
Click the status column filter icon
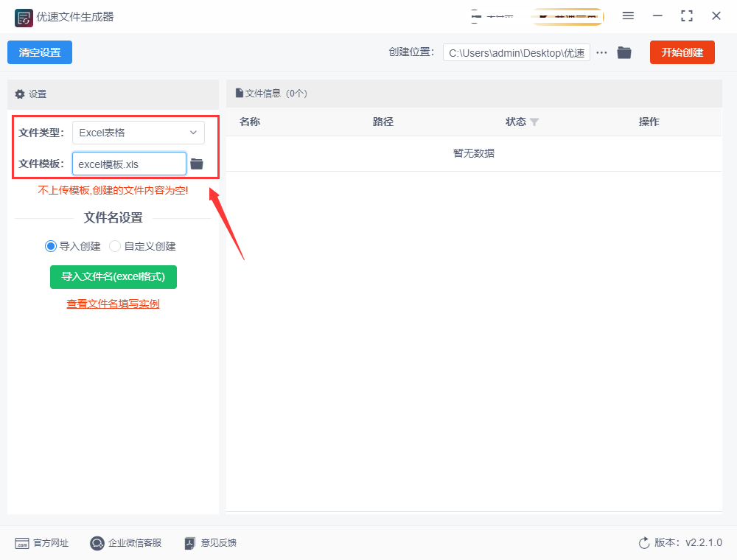(x=534, y=122)
